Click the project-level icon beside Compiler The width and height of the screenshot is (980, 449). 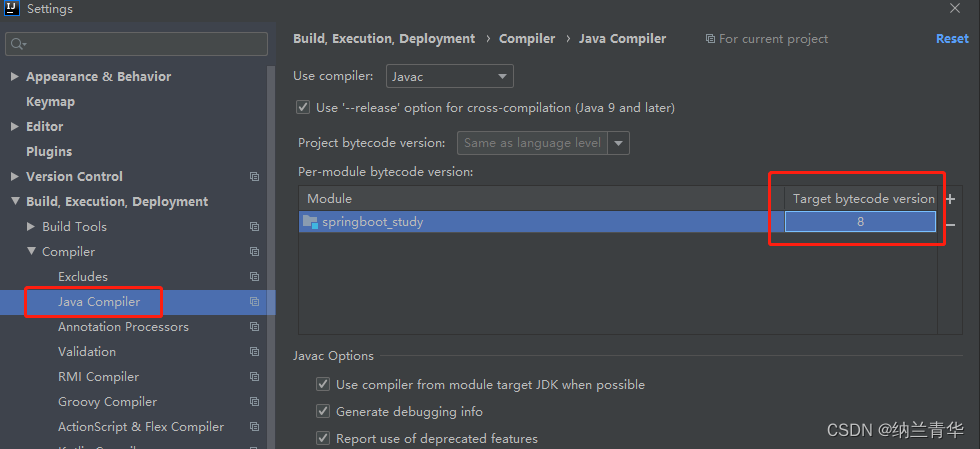point(254,252)
